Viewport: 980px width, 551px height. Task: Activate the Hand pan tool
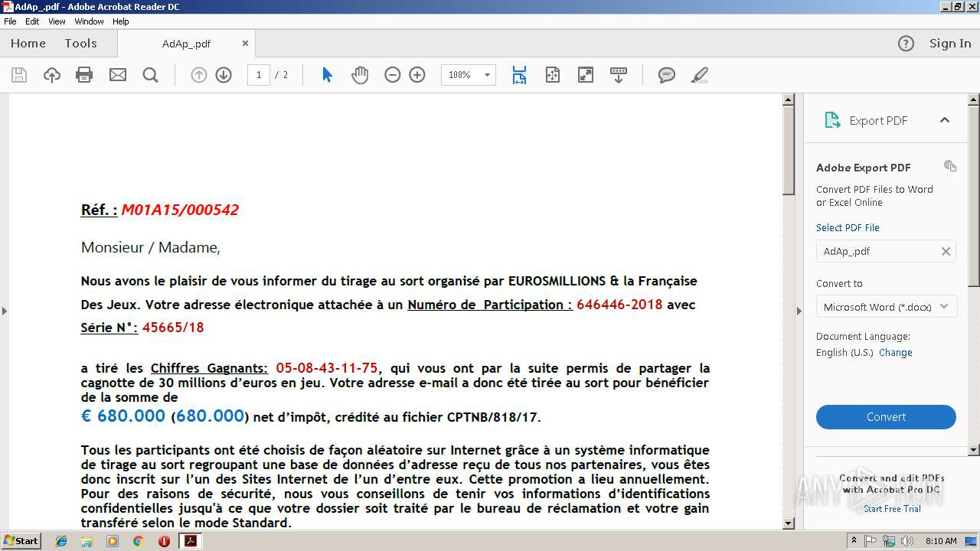coord(360,75)
